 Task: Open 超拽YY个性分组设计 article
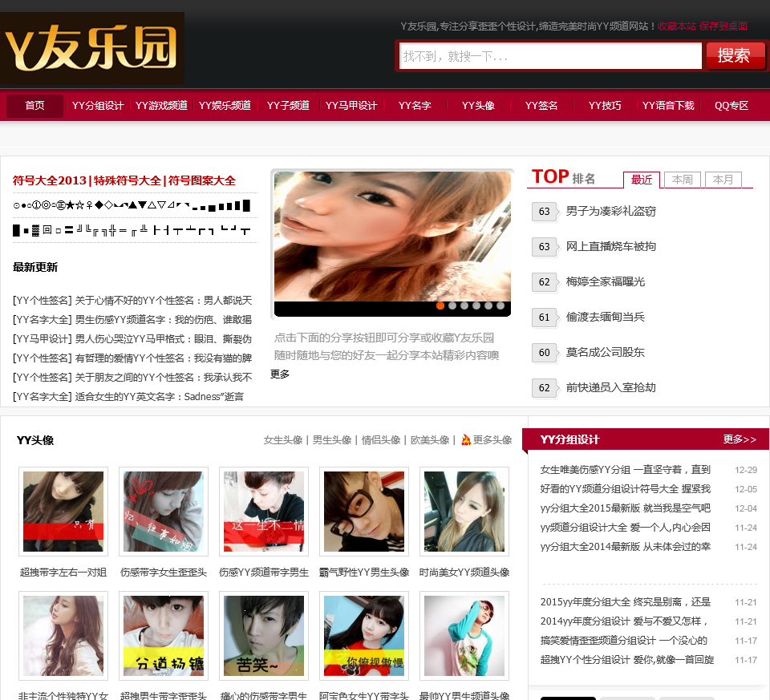point(626,660)
